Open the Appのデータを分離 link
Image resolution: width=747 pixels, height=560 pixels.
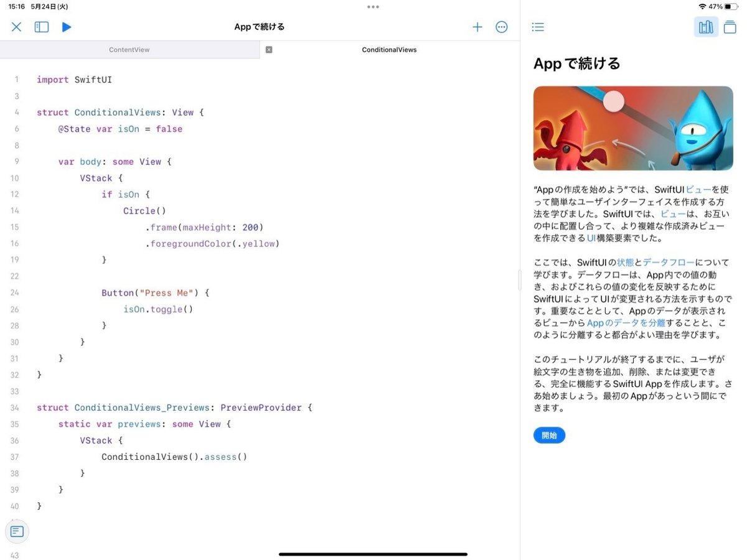pos(626,322)
